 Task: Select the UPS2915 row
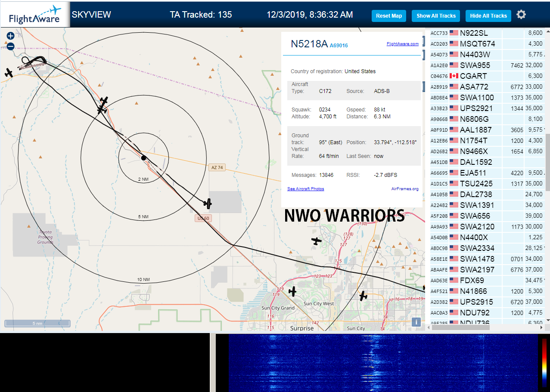point(488,302)
